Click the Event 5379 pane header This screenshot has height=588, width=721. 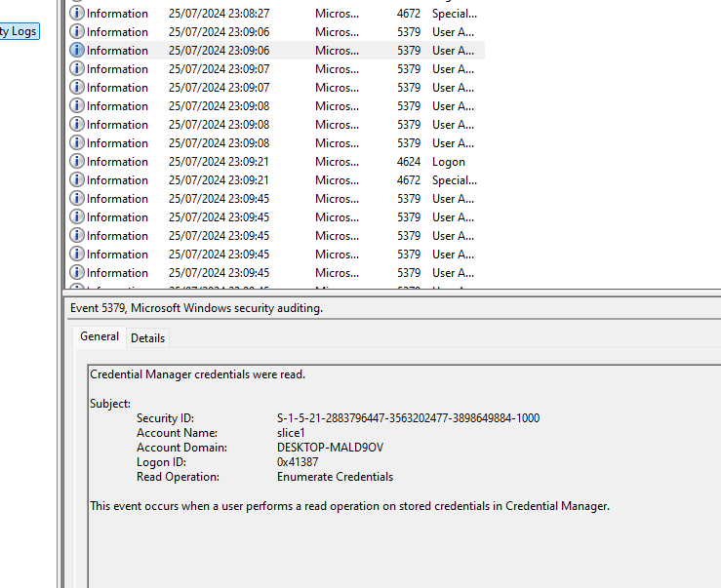click(196, 308)
